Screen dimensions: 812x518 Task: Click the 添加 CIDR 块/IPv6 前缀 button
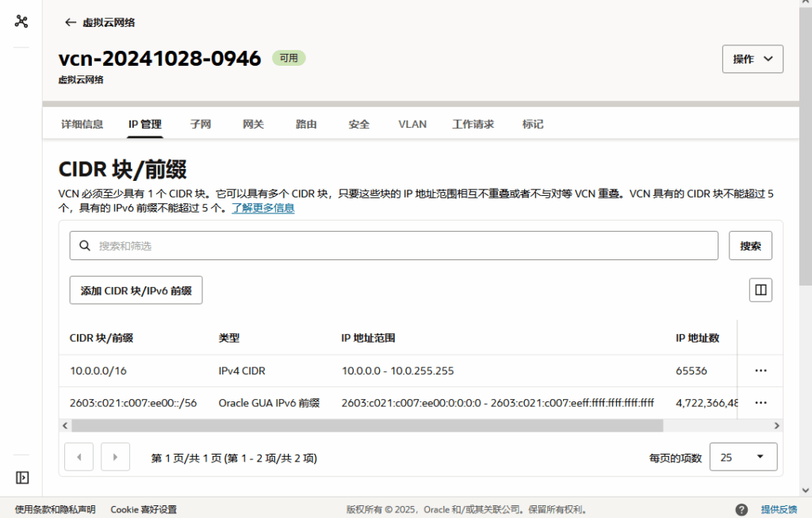[136, 290]
